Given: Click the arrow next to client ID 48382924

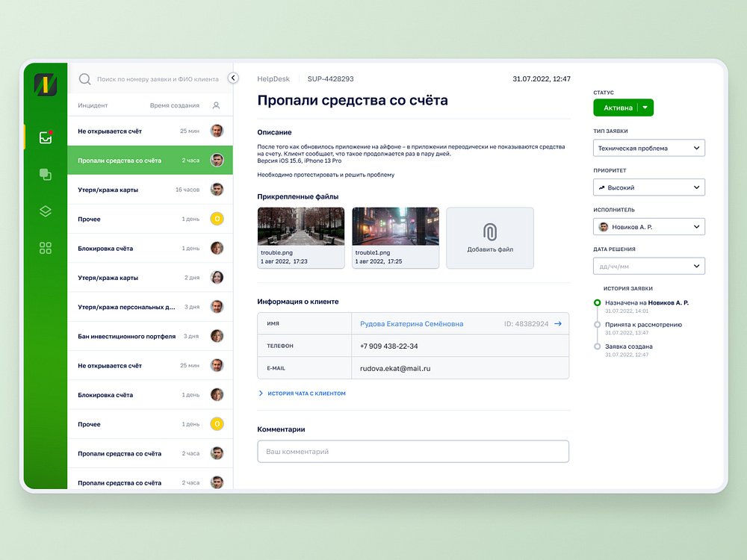Looking at the screenshot, I should click(558, 324).
